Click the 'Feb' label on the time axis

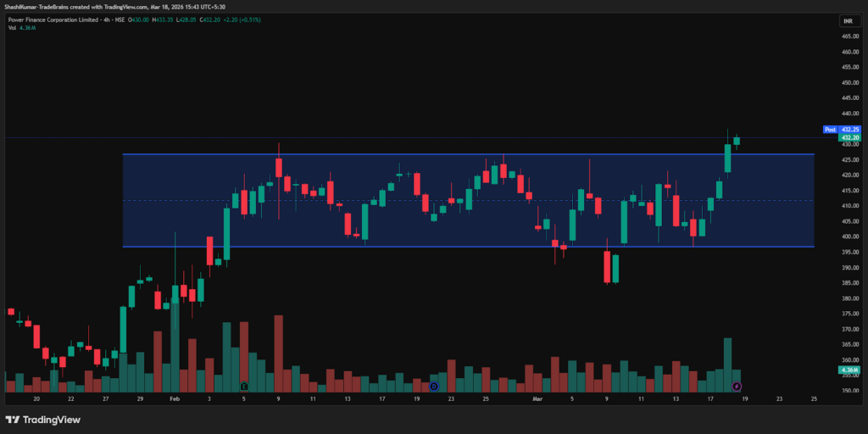[x=175, y=398]
